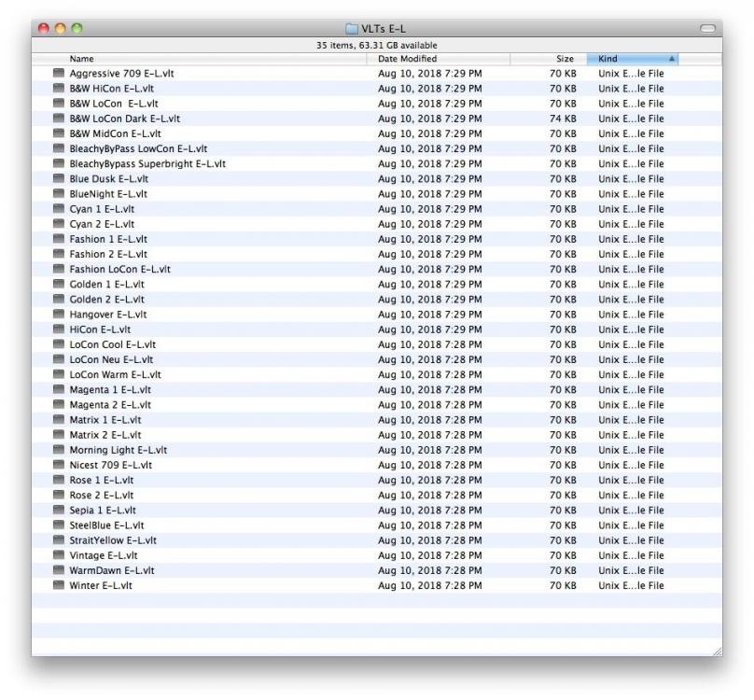Click the icon next to Fashion LoCon E-L.vlt

click(57, 269)
